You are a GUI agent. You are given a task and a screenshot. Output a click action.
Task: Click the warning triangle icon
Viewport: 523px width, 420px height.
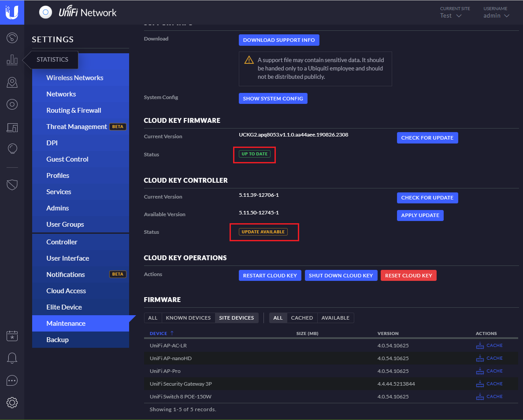point(249,60)
